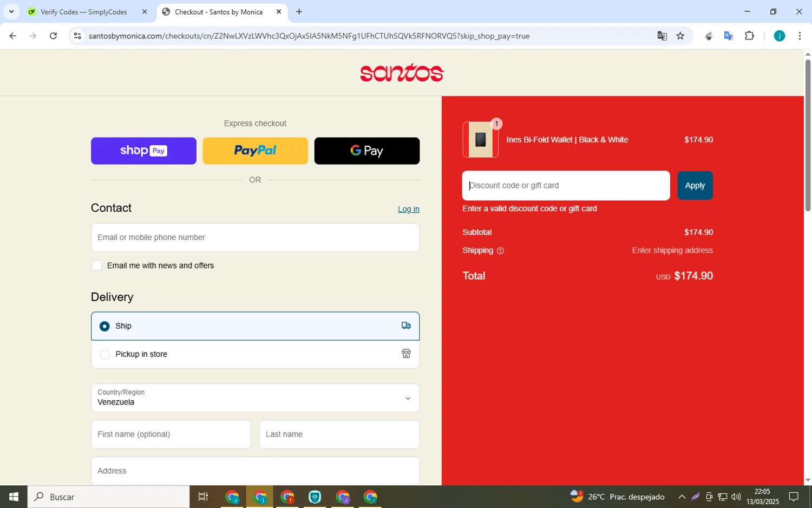Open the Country/Region dropdown
The width and height of the screenshot is (812, 508).
click(255, 398)
